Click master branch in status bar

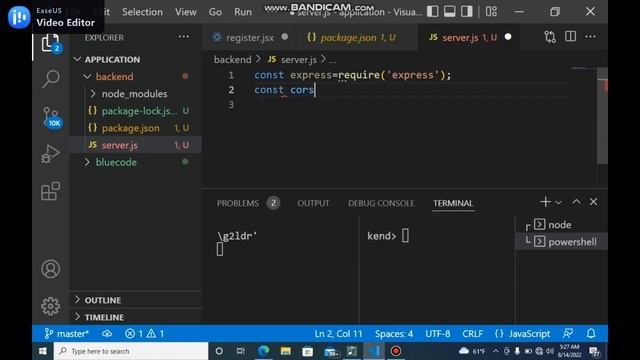pyautogui.click(x=66, y=333)
